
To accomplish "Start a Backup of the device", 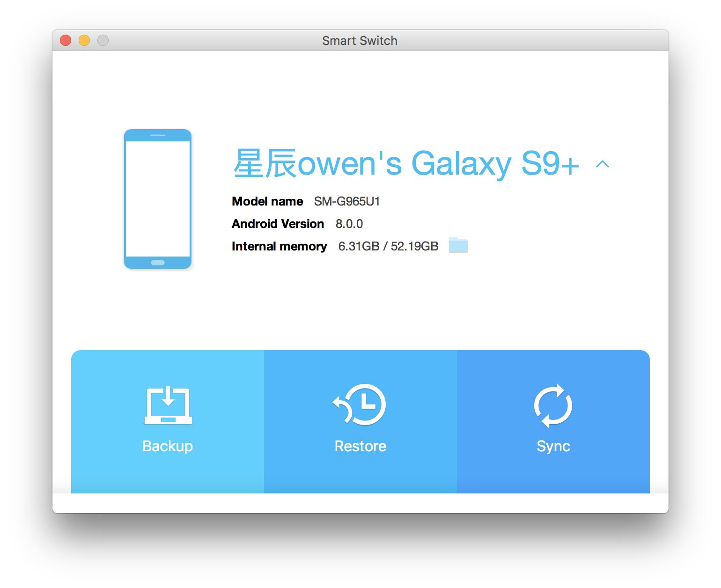I will point(168,421).
